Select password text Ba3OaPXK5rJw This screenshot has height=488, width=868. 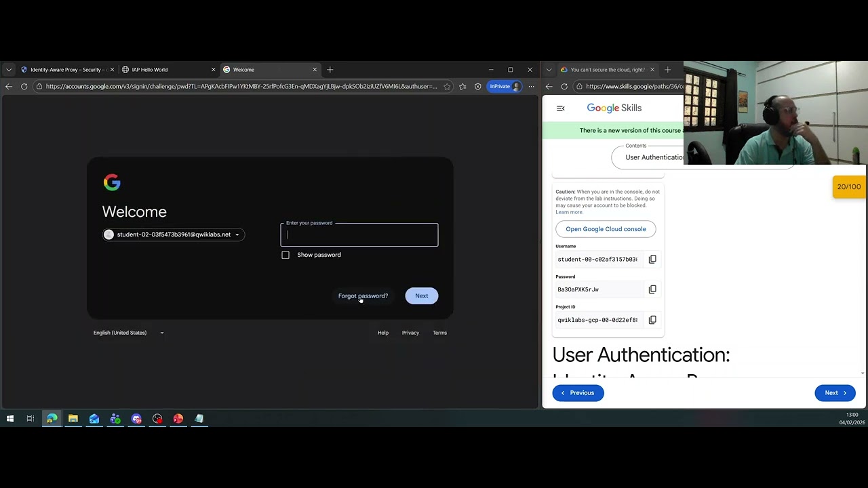[x=578, y=289]
